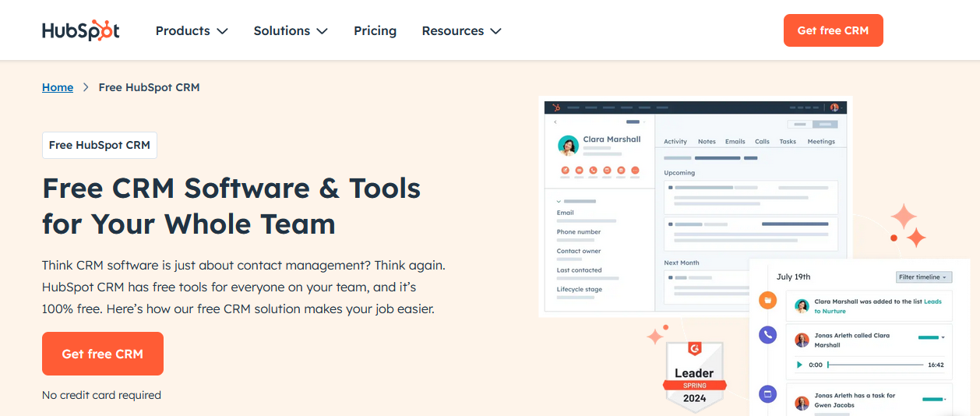Screen dimensions: 980x416
Task: Click the No credit card required text
Action: pyautogui.click(x=101, y=395)
